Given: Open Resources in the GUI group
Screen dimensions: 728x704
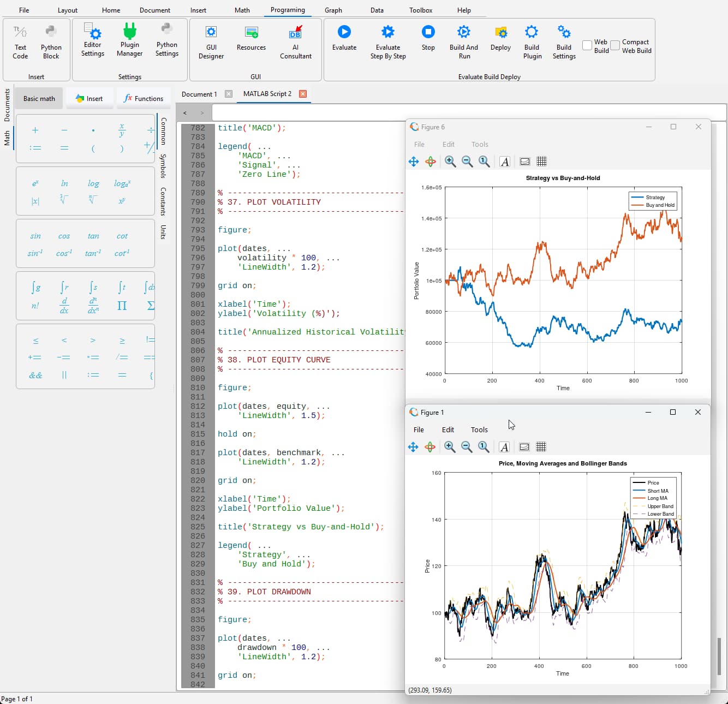Looking at the screenshot, I should 251,38.
